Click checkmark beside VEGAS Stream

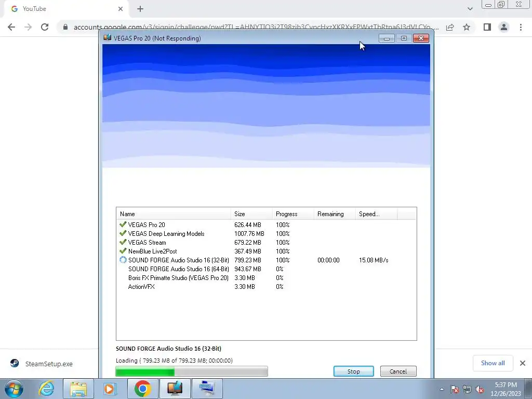[123, 242]
